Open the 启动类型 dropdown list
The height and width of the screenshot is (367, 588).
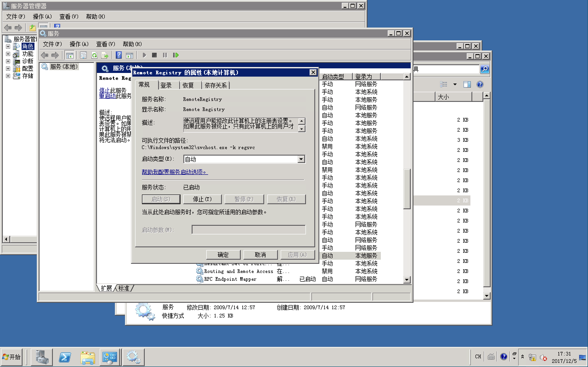tap(301, 159)
